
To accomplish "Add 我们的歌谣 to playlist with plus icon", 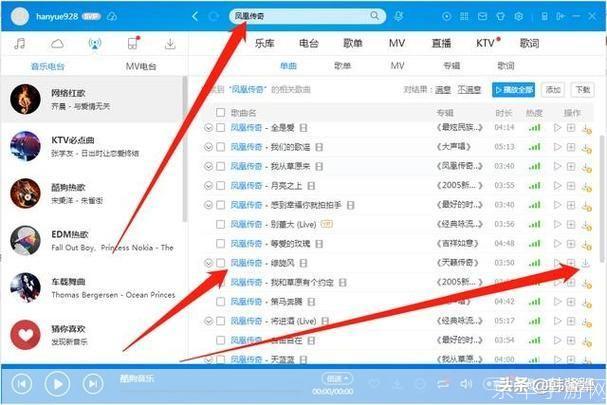I will (571, 147).
